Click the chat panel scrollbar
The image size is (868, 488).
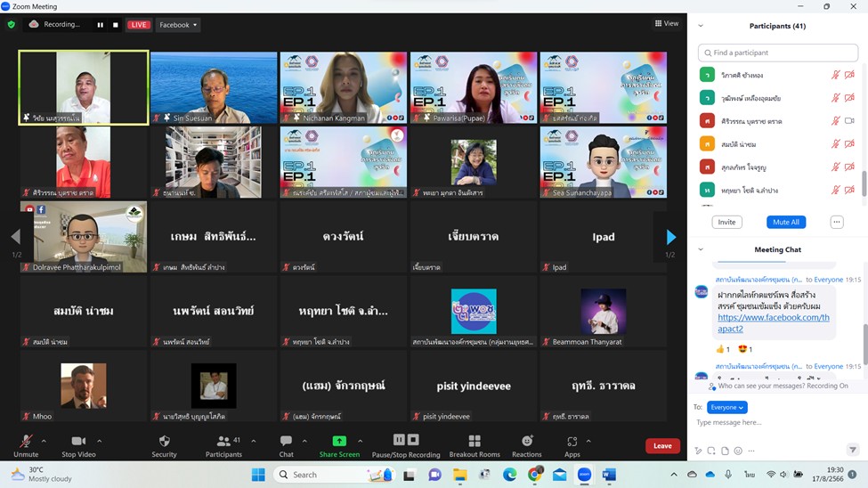864,343
